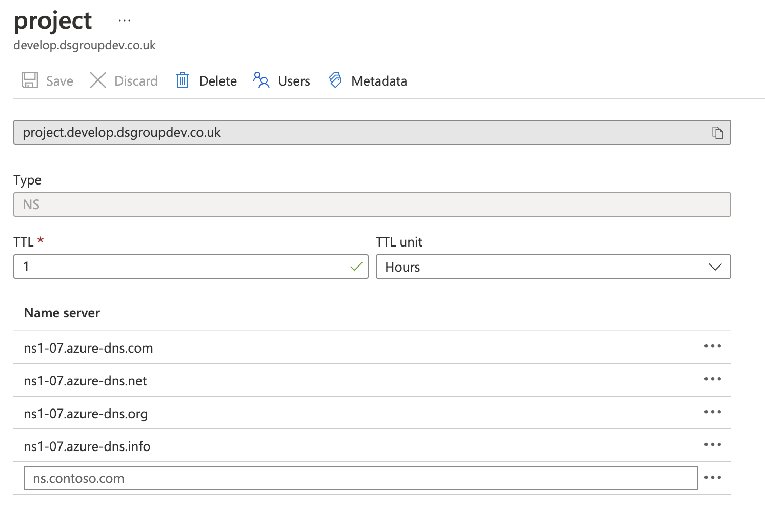Copy the record set name using the copy icon
This screenshot has height=532, width=765.
(x=717, y=132)
